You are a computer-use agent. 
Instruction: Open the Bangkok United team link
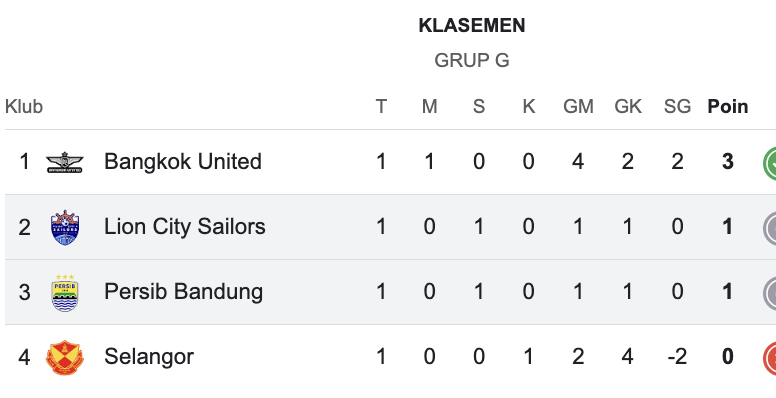(183, 161)
